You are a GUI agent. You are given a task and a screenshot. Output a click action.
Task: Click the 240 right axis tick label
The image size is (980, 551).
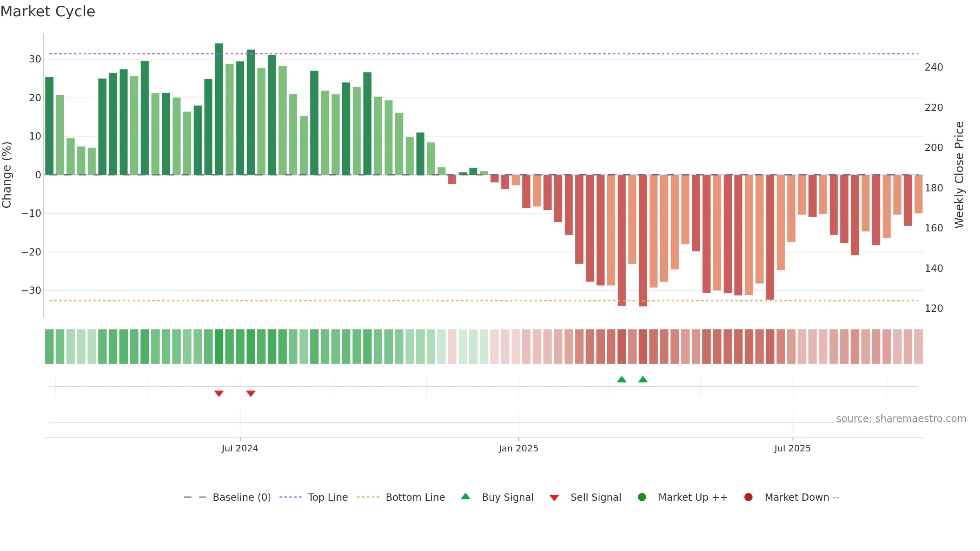pyautogui.click(x=934, y=67)
